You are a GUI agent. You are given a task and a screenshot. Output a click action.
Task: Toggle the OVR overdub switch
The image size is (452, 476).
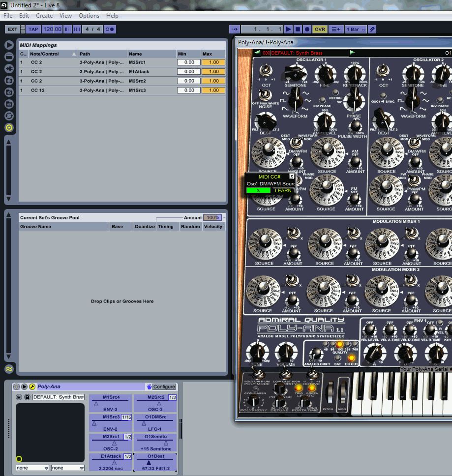point(320,29)
